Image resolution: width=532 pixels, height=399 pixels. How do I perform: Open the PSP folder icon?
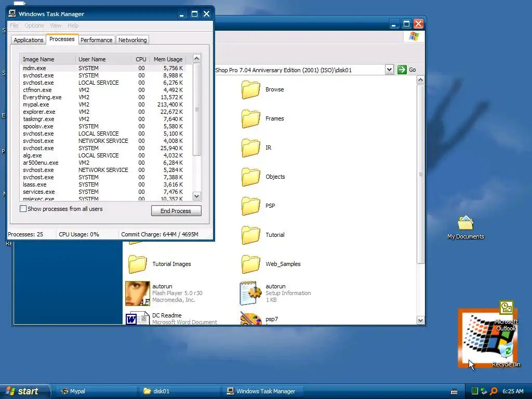click(x=251, y=206)
